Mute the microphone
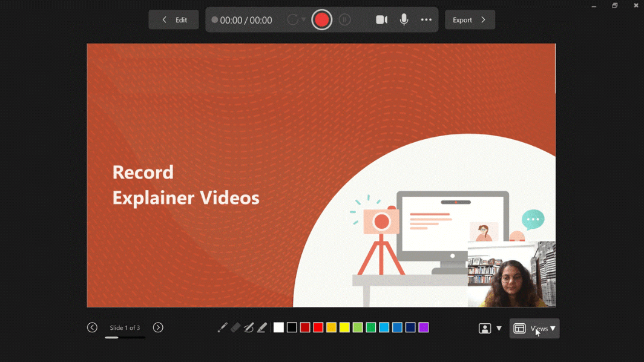 click(x=404, y=19)
